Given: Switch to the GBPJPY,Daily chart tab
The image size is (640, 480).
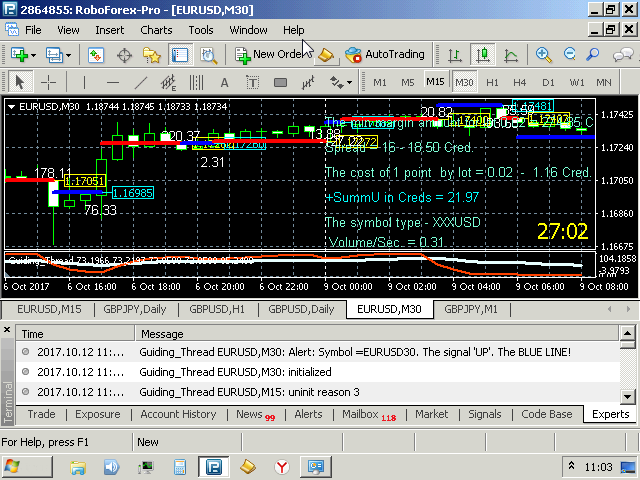Looking at the screenshot, I should point(135,309).
